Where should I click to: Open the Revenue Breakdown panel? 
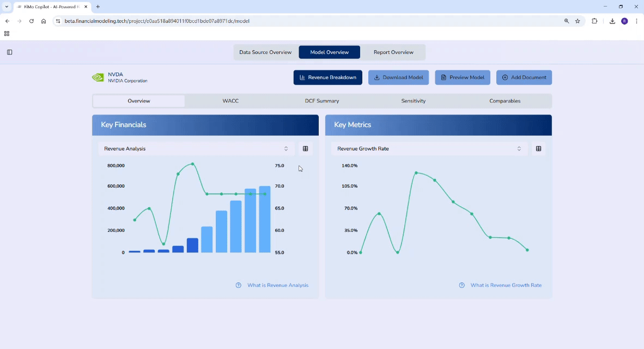tap(327, 77)
